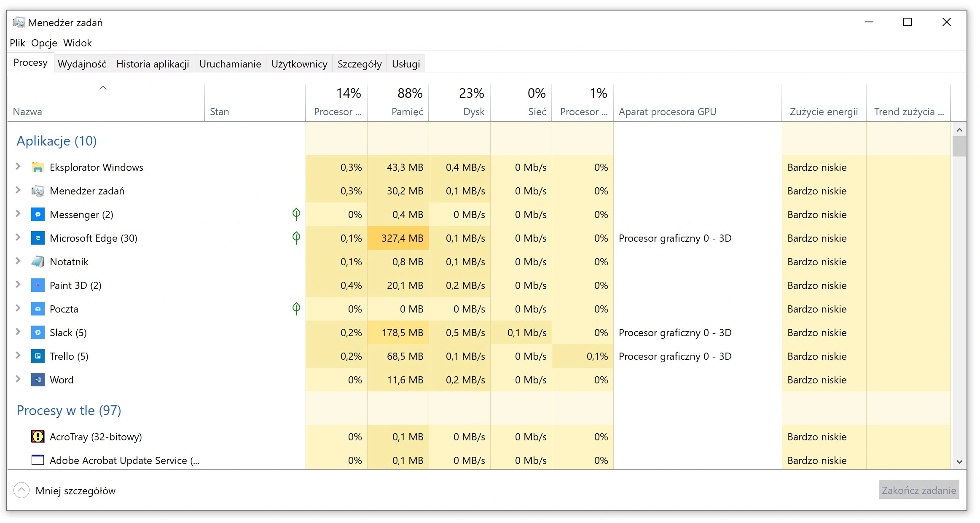Image resolution: width=980 pixels, height=523 pixels.
Task: Click the Paint 3D app icon
Action: pyautogui.click(x=38, y=286)
